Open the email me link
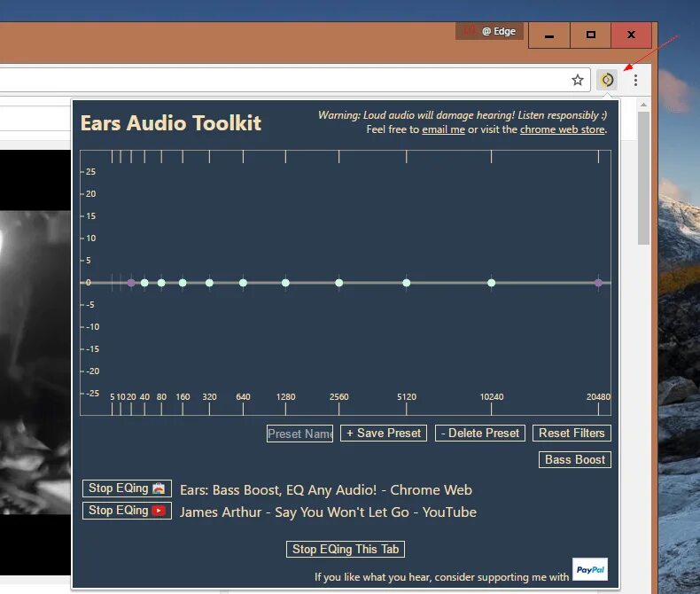 tap(443, 129)
